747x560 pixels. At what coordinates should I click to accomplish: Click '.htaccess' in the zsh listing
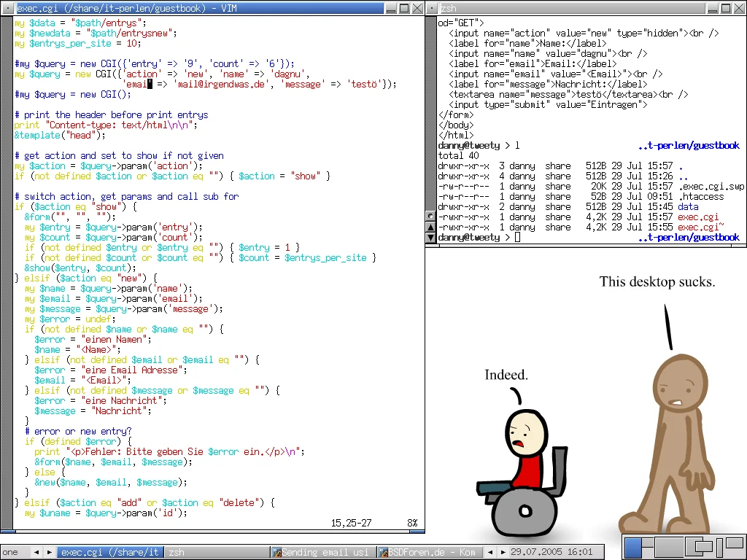pyautogui.click(x=701, y=196)
